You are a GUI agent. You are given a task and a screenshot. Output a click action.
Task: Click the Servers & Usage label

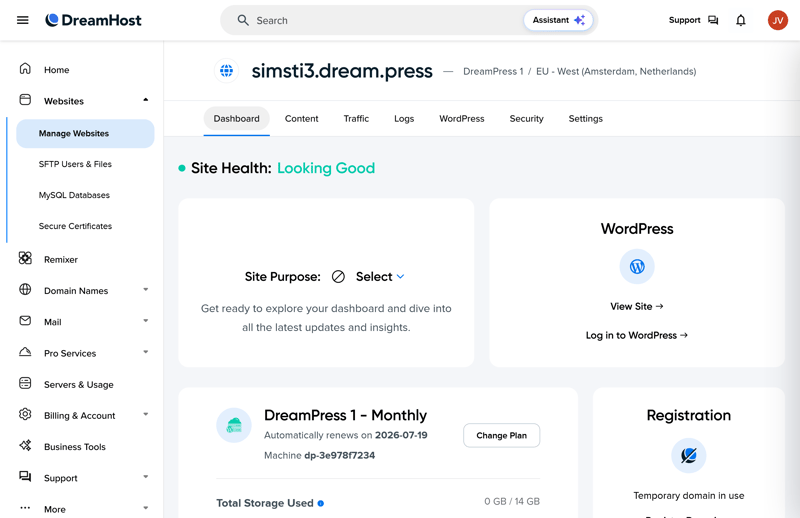(79, 384)
